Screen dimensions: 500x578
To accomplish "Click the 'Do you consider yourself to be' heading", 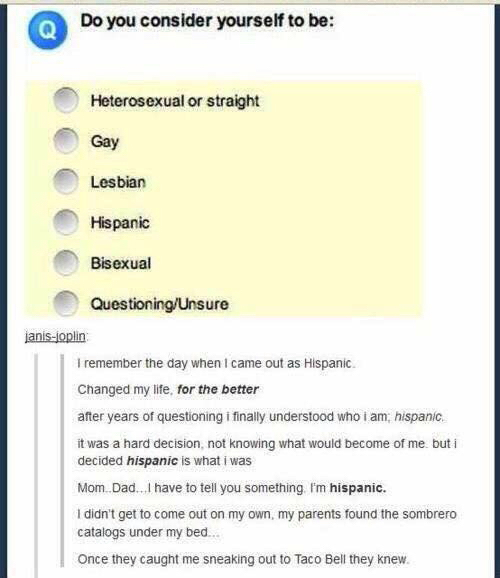I will pyautogui.click(x=207, y=21).
